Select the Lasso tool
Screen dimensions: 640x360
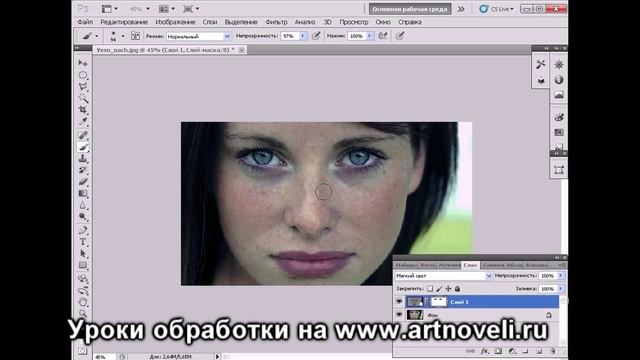83,87
